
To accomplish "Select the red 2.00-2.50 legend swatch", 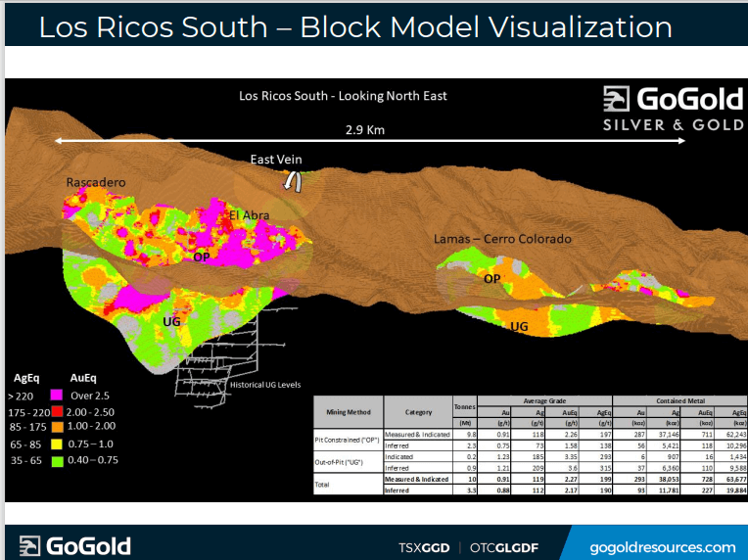I will [57, 411].
